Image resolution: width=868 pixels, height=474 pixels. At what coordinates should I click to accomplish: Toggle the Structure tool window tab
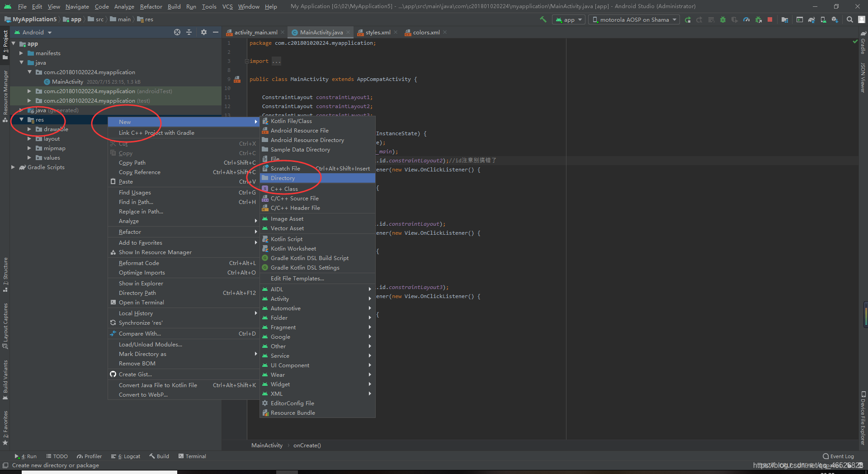coord(5,275)
